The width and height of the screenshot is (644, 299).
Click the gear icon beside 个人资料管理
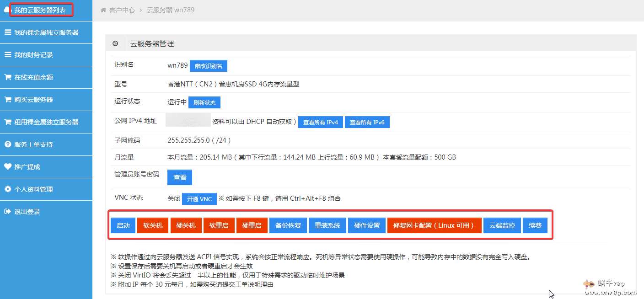(8, 189)
